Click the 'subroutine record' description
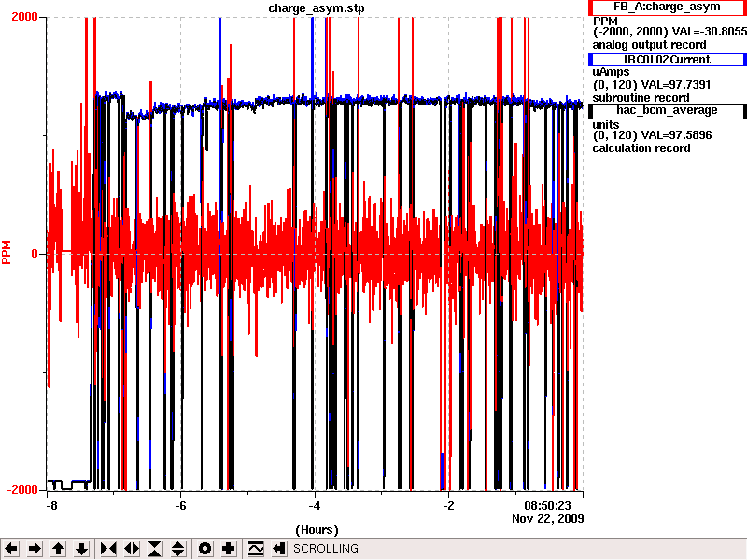 point(641,98)
